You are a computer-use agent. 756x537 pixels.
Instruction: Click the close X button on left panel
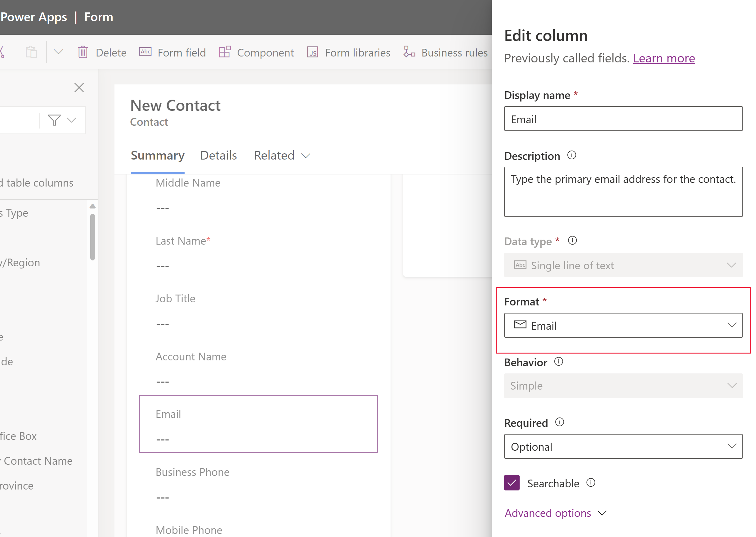pyautogui.click(x=79, y=87)
